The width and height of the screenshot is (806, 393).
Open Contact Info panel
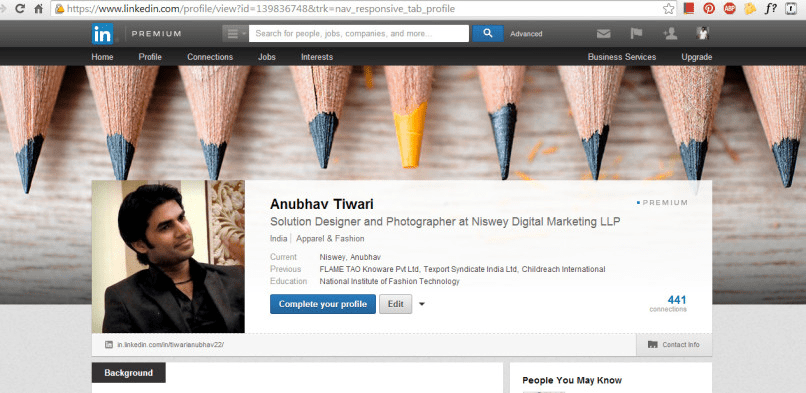click(674, 345)
